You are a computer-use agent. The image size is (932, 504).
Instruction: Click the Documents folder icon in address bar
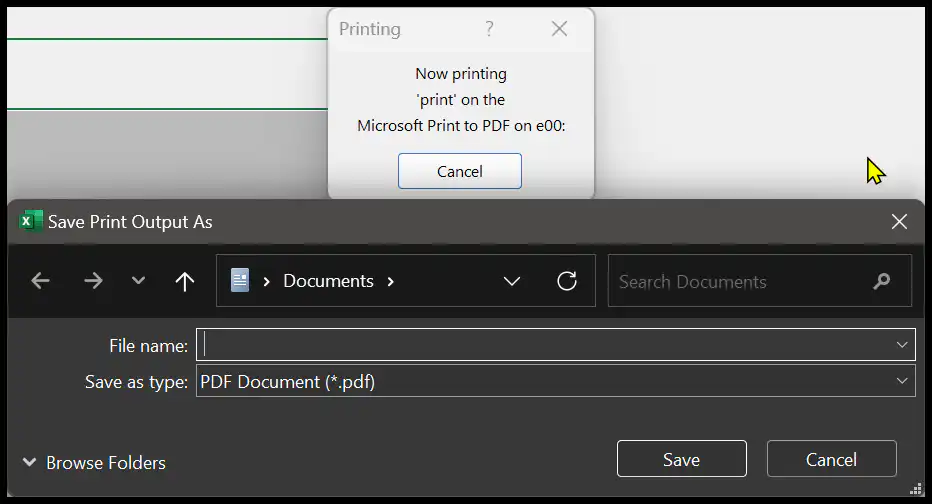[x=240, y=281]
